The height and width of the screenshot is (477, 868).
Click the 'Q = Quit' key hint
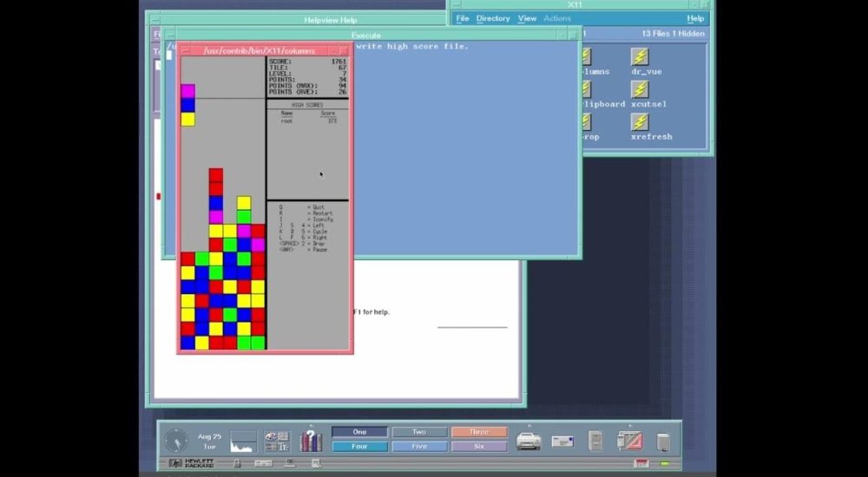point(302,207)
